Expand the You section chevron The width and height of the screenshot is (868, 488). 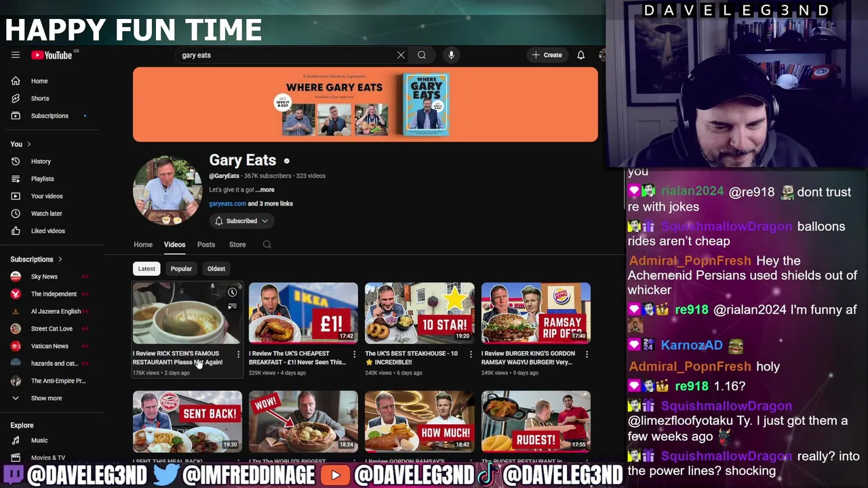tap(28, 144)
